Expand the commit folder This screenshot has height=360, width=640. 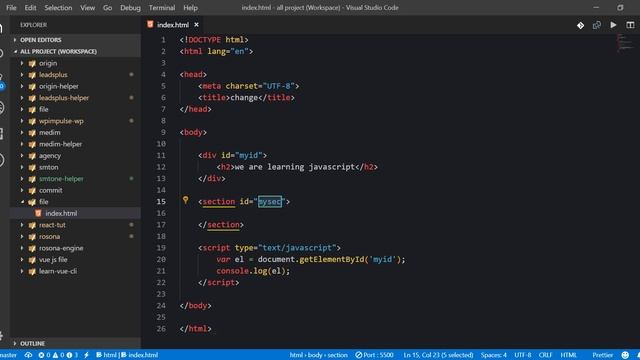(76, 191)
